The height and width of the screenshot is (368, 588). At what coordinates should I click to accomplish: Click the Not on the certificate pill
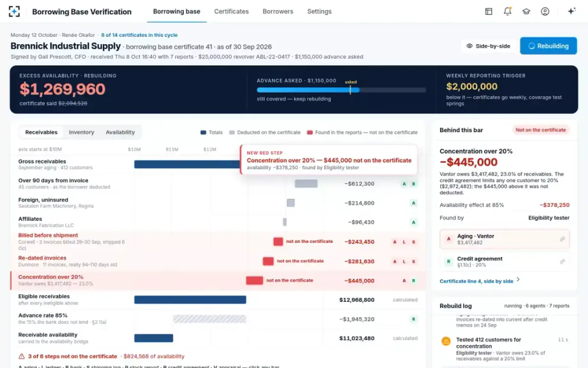click(x=541, y=130)
